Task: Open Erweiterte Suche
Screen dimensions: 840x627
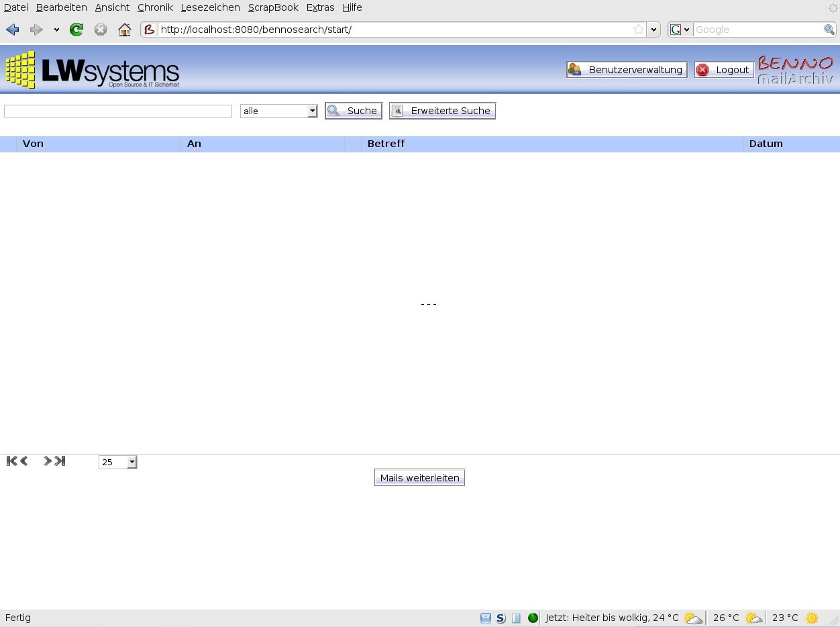Action: (x=442, y=110)
